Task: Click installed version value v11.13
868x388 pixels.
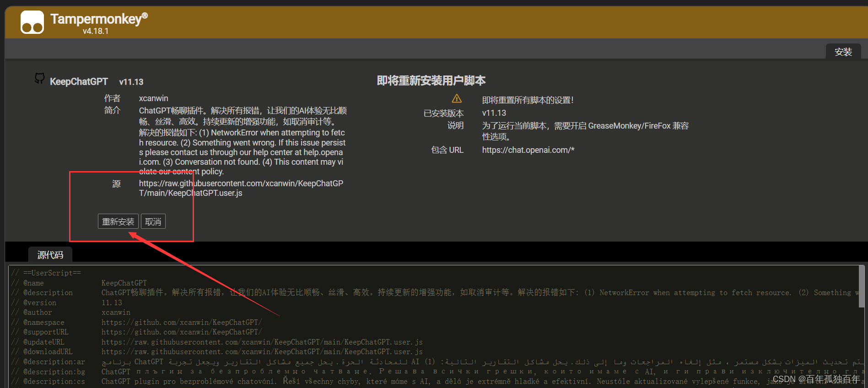Action: pos(494,113)
